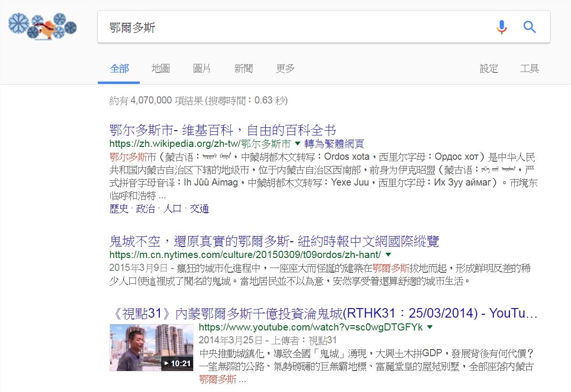
Task: Switch to the 地圖 tab
Action: [x=160, y=69]
